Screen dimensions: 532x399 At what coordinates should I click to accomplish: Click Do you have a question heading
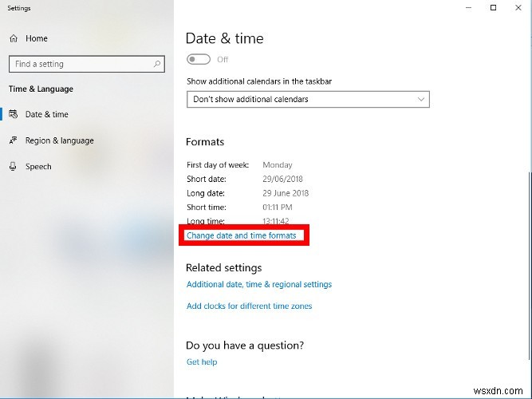pos(245,346)
